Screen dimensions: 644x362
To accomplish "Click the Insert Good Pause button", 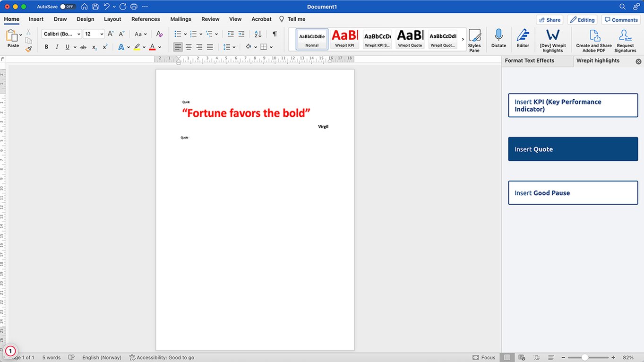I will tap(573, 193).
